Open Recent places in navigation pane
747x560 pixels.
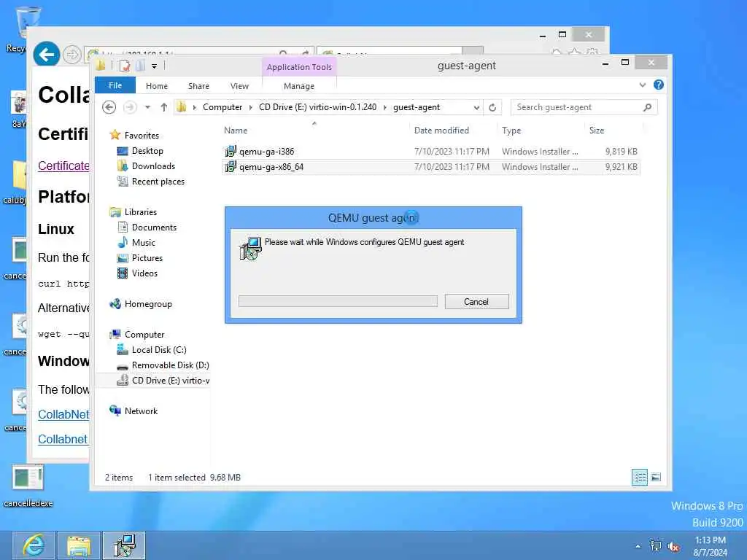click(x=158, y=182)
